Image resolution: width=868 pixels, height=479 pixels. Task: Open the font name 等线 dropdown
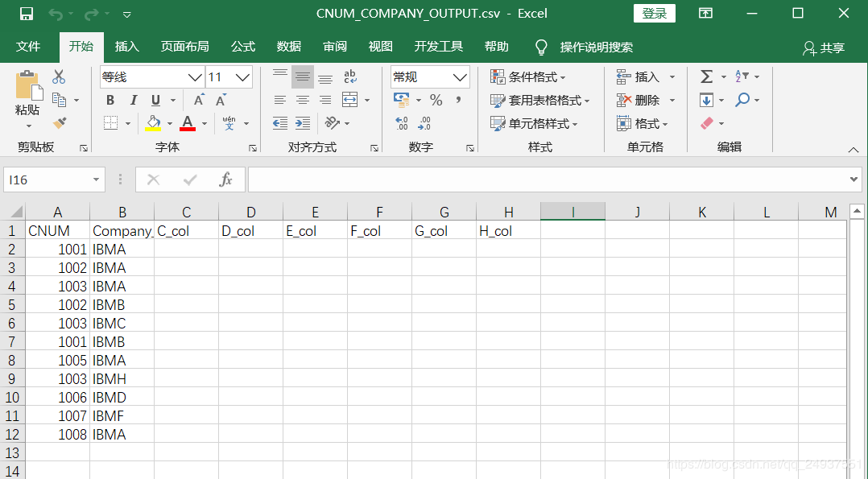point(195,77)
